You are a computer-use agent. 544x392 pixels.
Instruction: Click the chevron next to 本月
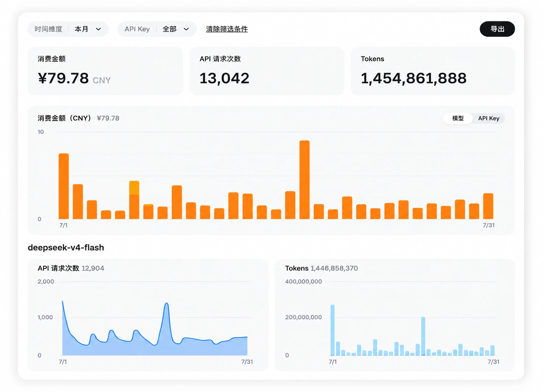pyautogui.click(x=98, y=29)
